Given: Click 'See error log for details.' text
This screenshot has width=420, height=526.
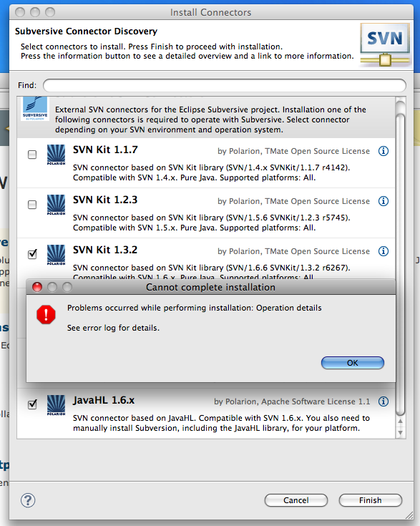Looking at the screenshot, I should (x=113, y=328).
